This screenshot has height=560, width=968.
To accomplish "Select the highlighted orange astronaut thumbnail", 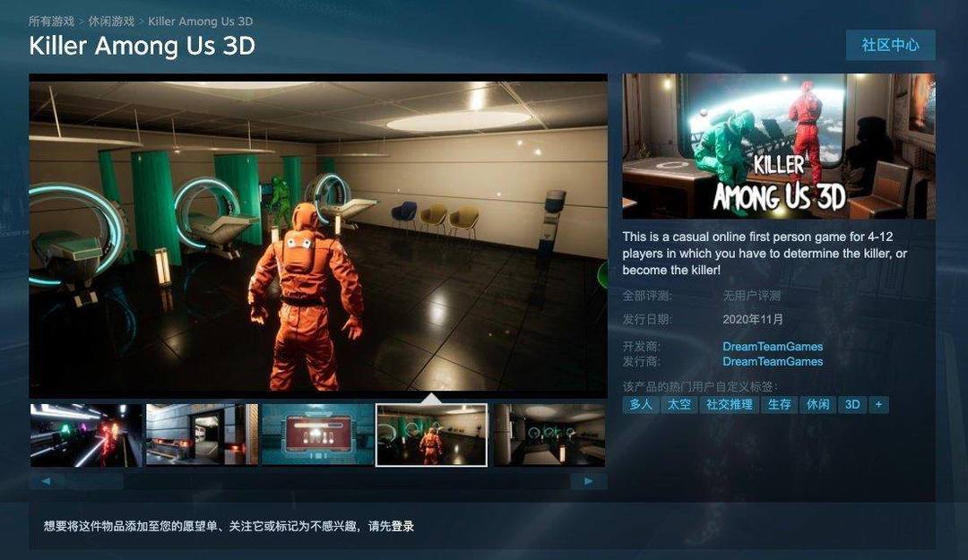I will 431,435.
